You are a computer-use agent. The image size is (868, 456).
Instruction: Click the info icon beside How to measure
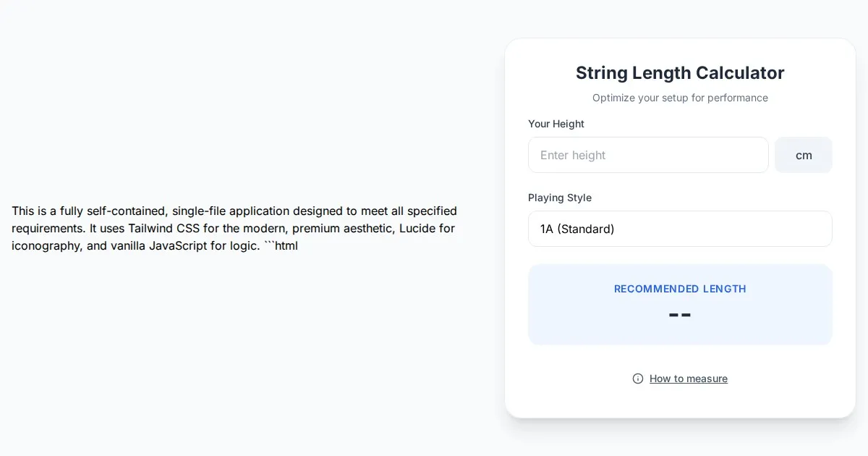(638, 379)
